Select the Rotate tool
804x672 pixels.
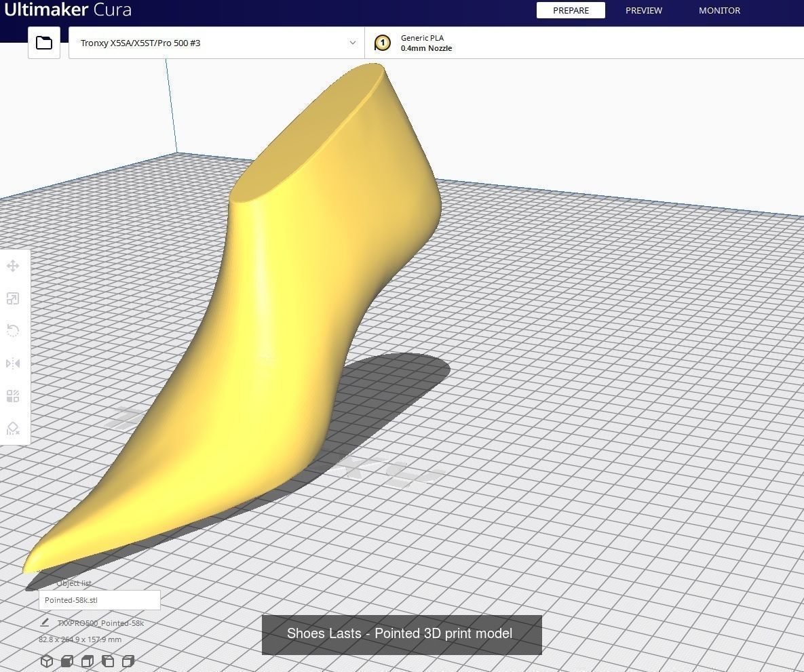click(12, 330)
